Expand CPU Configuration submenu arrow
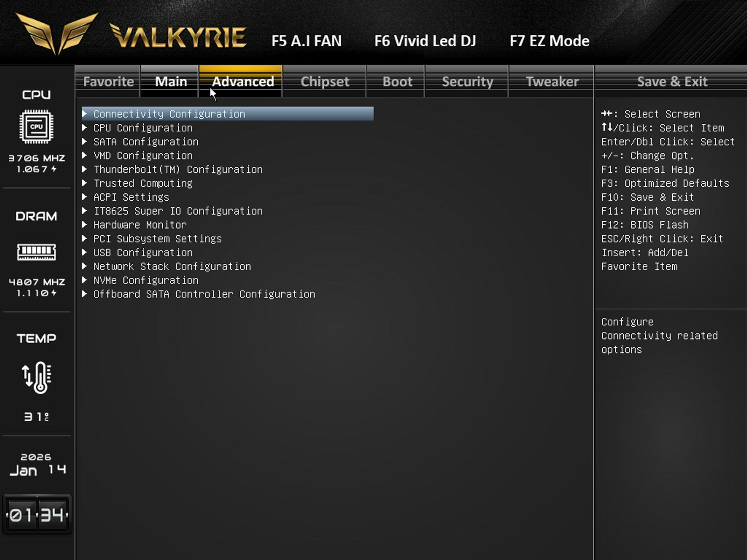Image resolution: width=747 pixels, height=560 pixels. click(84, 128)
